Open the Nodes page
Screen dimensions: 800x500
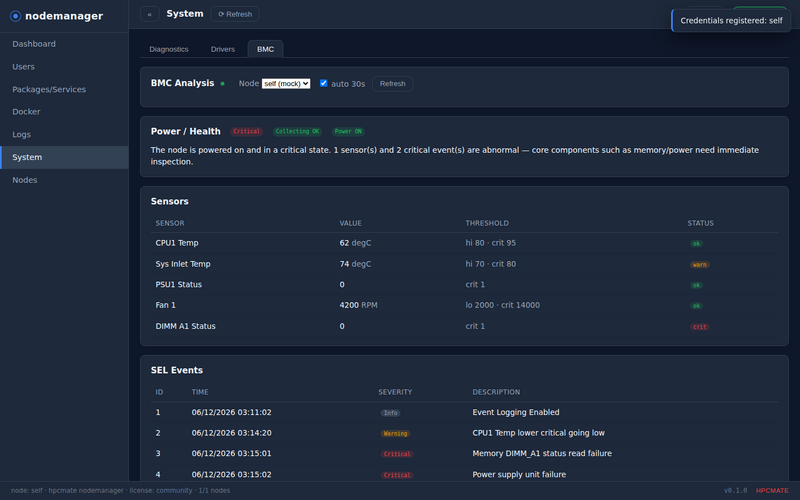click(64, 180)
